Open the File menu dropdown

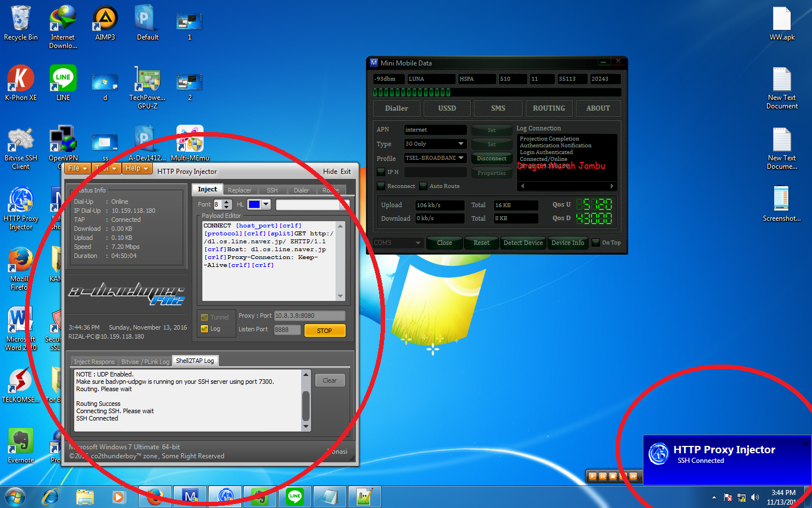coord(77,168)
